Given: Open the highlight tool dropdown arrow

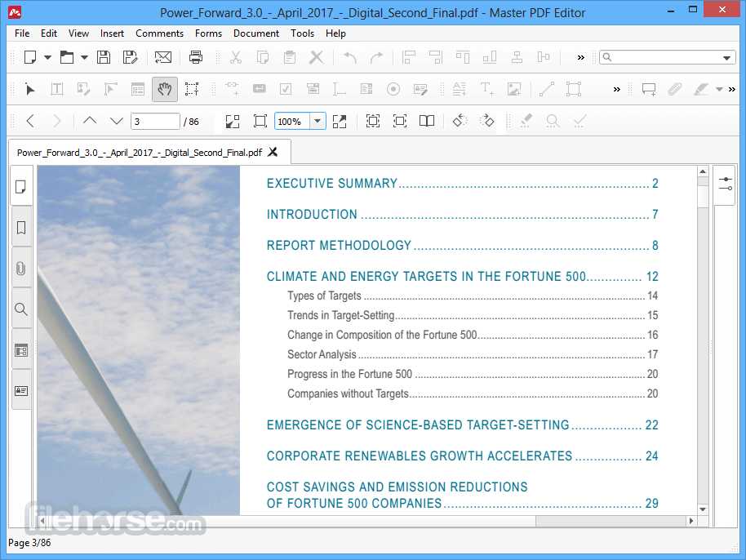Looking at the screenshot, I should [x=719, y=90].
